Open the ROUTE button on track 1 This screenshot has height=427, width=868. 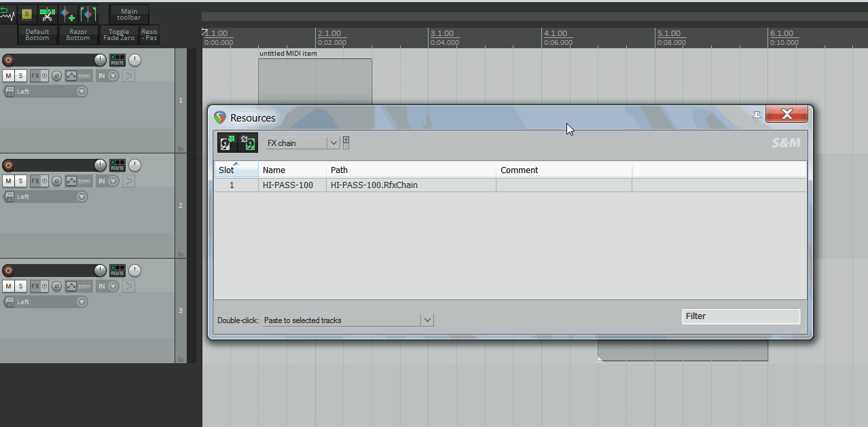(117, 60)
